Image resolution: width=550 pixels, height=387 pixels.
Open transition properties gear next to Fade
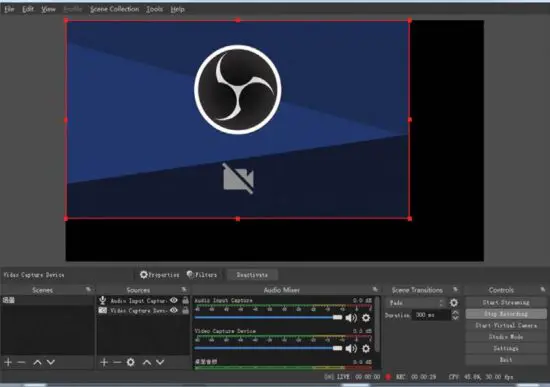[454, 303]
